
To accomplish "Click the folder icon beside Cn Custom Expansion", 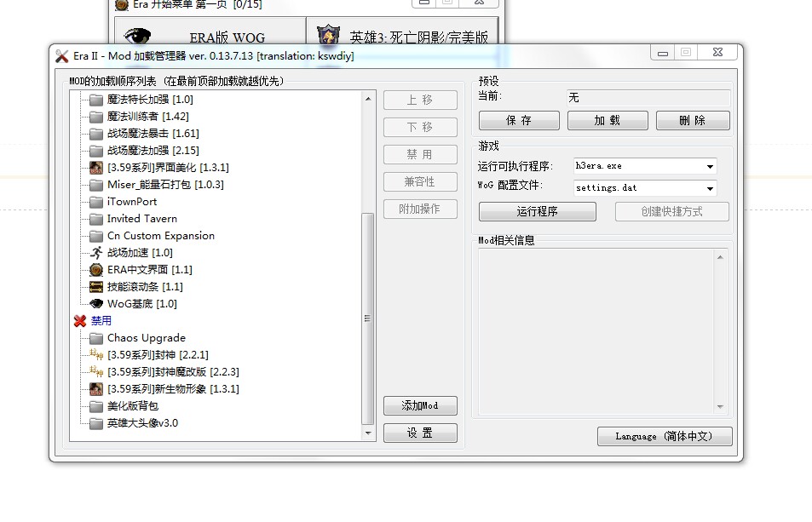I will [x=95, y=236].
